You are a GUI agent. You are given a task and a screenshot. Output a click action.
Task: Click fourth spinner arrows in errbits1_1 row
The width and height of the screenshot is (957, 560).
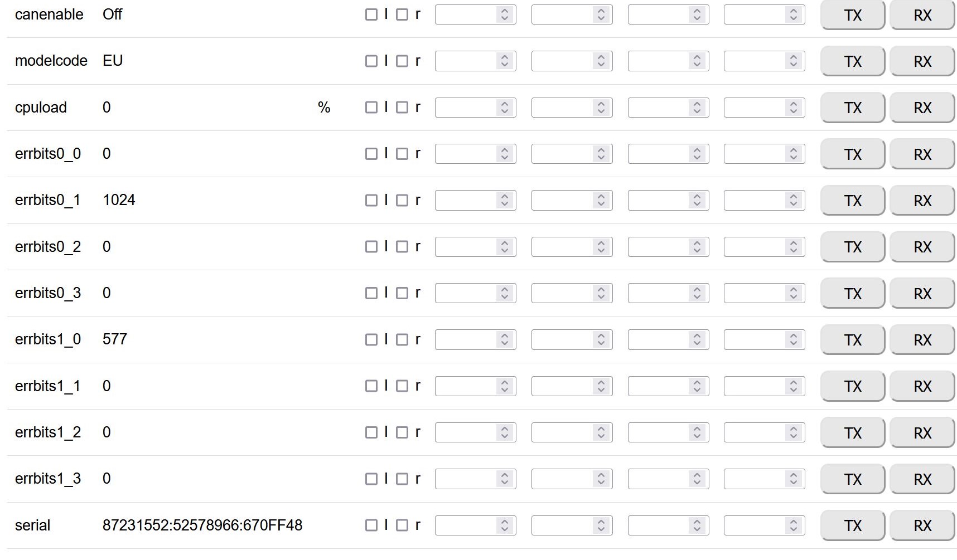(x=793, y=386)
